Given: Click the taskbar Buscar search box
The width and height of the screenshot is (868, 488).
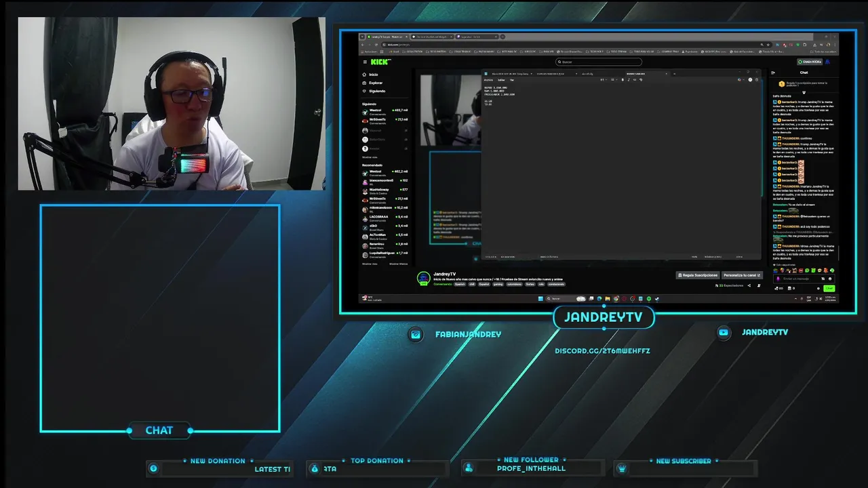Looking at the screenshot, I should [x=566, y=298].
